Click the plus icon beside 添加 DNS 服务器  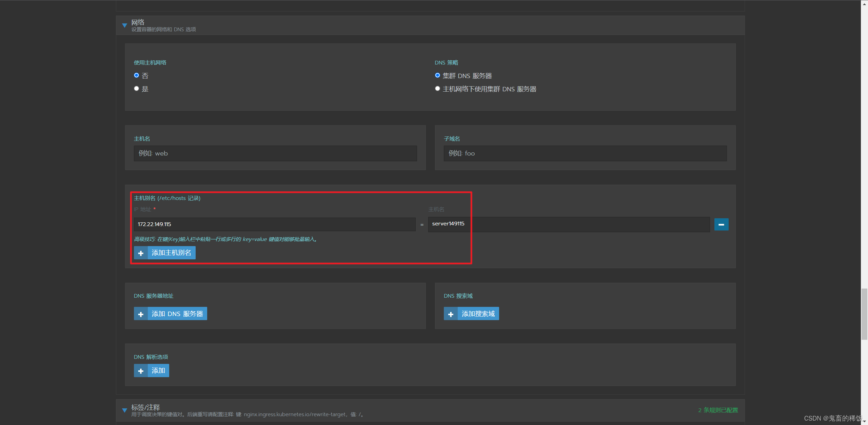coord(141,313)
